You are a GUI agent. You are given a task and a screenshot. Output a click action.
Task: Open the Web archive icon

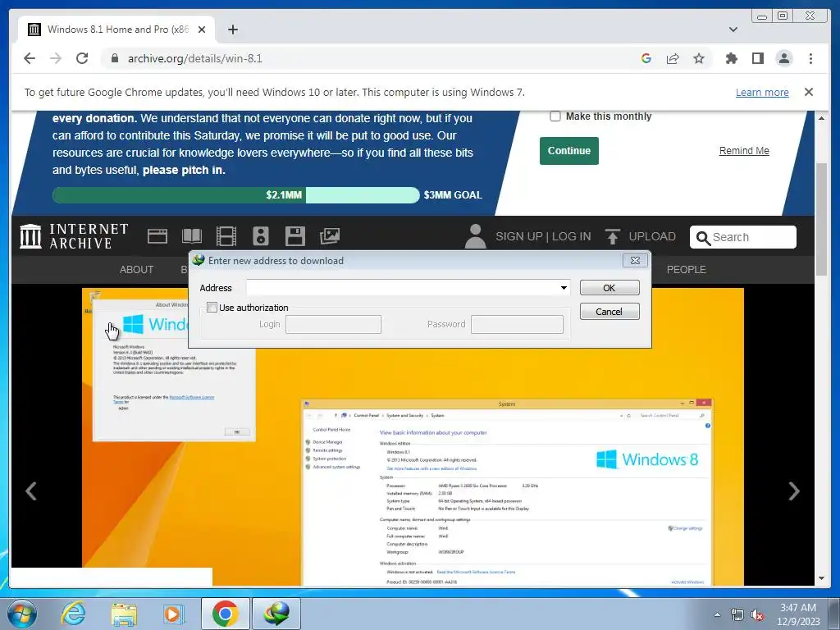click(x=157, y=236)
